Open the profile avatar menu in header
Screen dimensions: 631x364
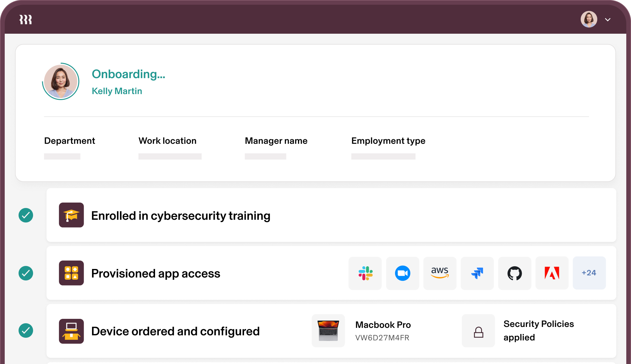click(x=589, y=20)
